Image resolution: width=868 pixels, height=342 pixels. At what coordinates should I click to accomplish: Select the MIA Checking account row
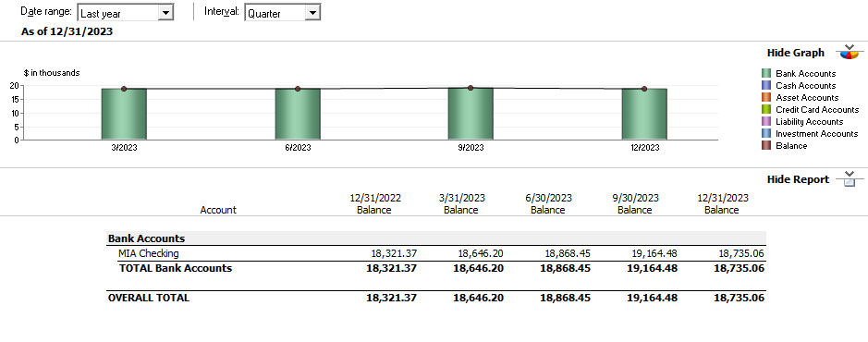coord(436,253)
